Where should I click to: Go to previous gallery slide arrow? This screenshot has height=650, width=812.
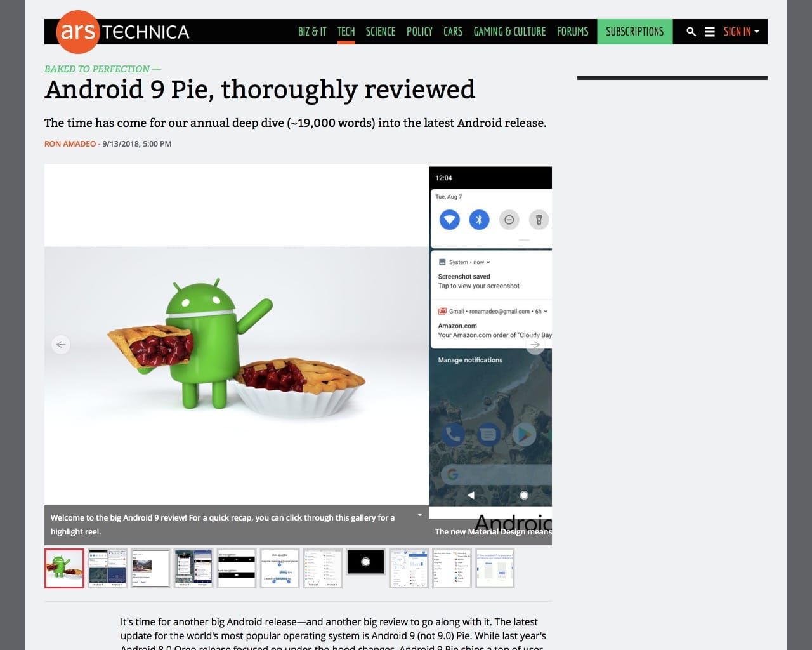61,345
